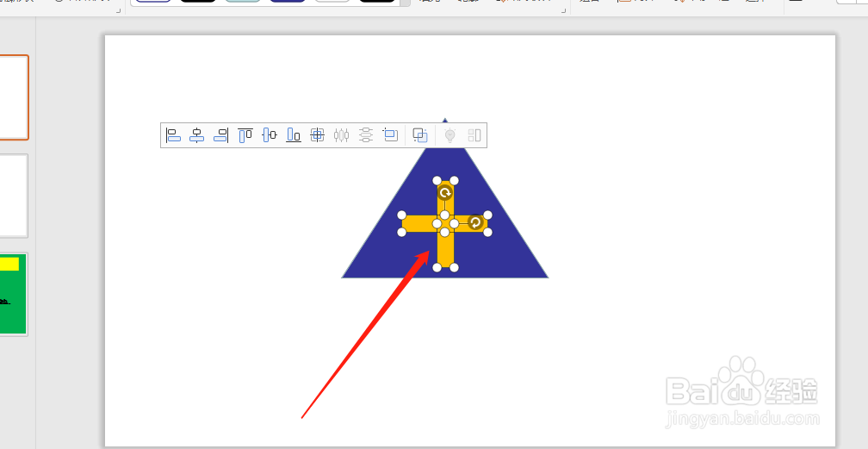Open the slide thumbnail with the orange border
868x449 pixels.
pyautogui.click(x=14, y=97)
